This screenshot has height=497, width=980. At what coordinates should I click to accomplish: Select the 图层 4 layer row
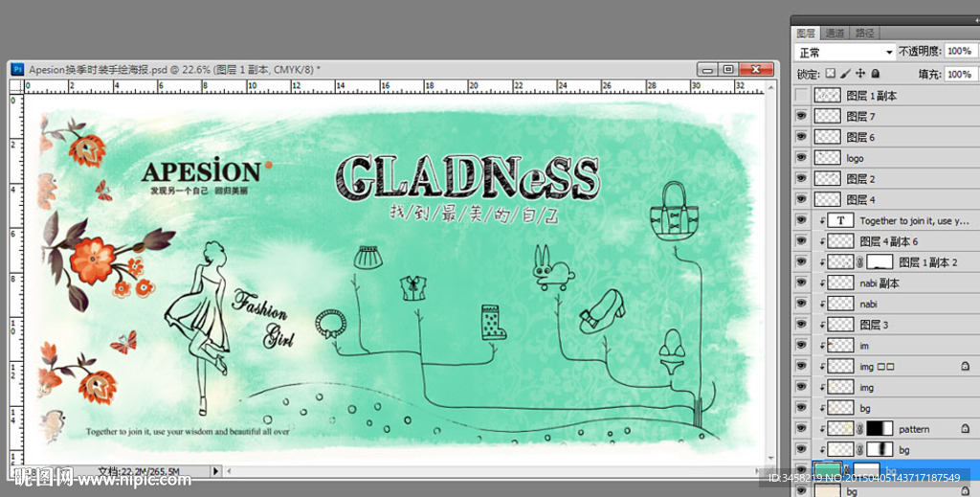pos(886,199)
